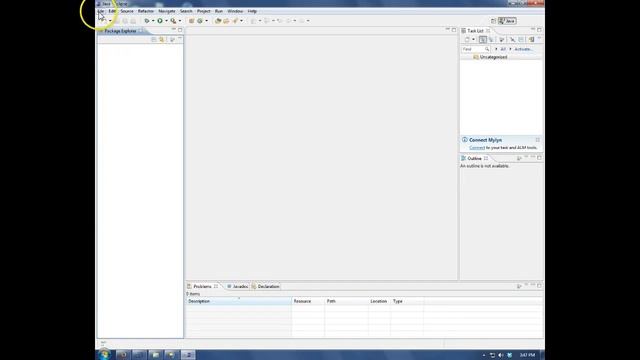640x360 pixels.
Task: Expand the External Tools dropdown arrow
Action: [180, 21]
